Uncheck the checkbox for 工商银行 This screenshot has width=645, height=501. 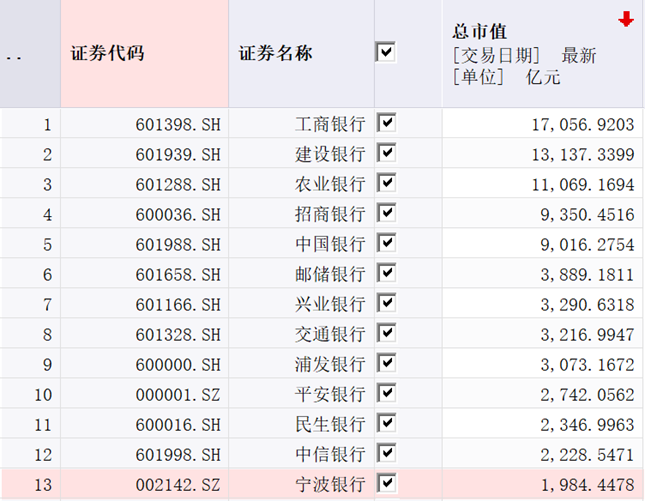point(386,123)
